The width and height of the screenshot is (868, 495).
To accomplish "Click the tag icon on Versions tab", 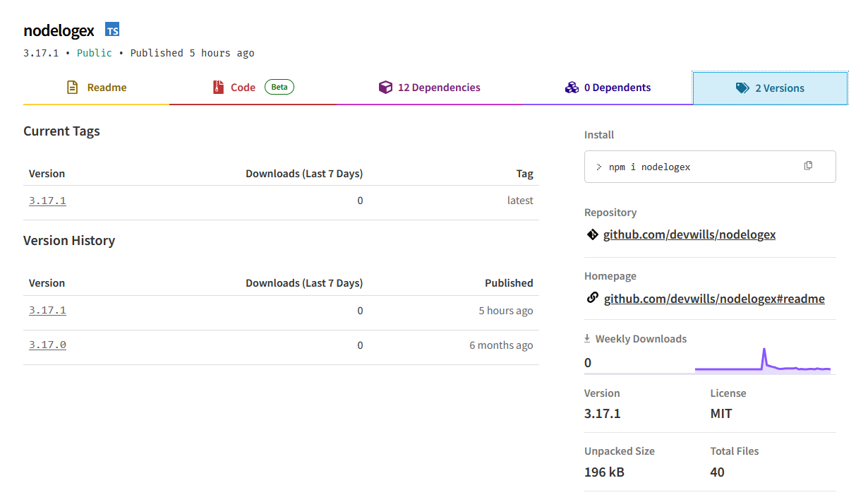I will click(x=742, y=88).
